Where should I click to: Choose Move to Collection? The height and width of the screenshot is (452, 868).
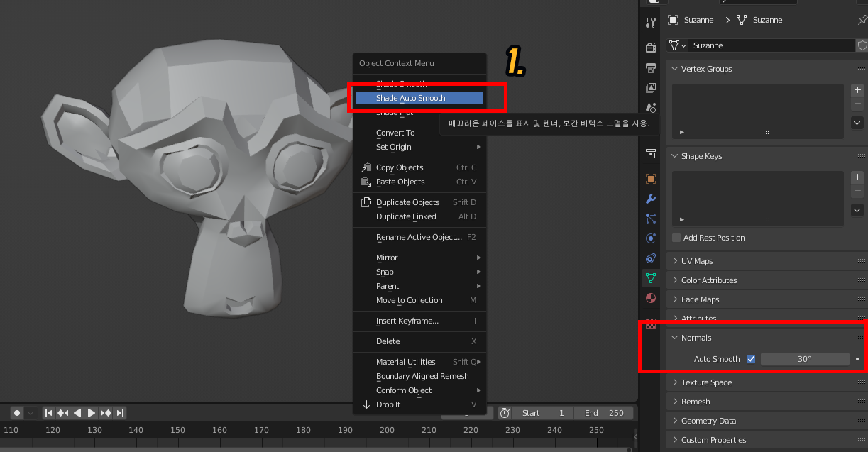[419, 300]
